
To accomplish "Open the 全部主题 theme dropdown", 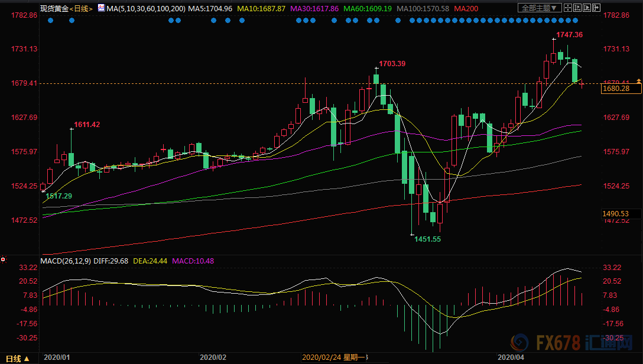I will pos(536,8).
